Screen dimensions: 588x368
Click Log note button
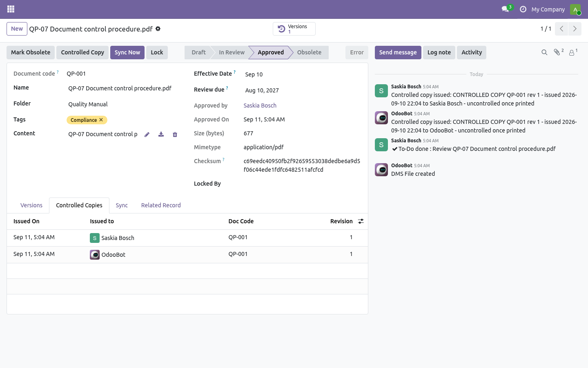tap(439, 52)
